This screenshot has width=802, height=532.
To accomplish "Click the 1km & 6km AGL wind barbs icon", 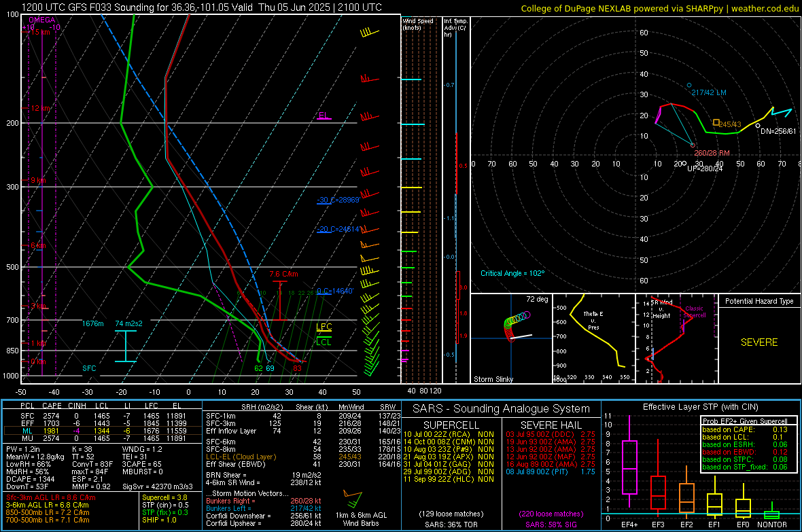I will pos(353,499).
